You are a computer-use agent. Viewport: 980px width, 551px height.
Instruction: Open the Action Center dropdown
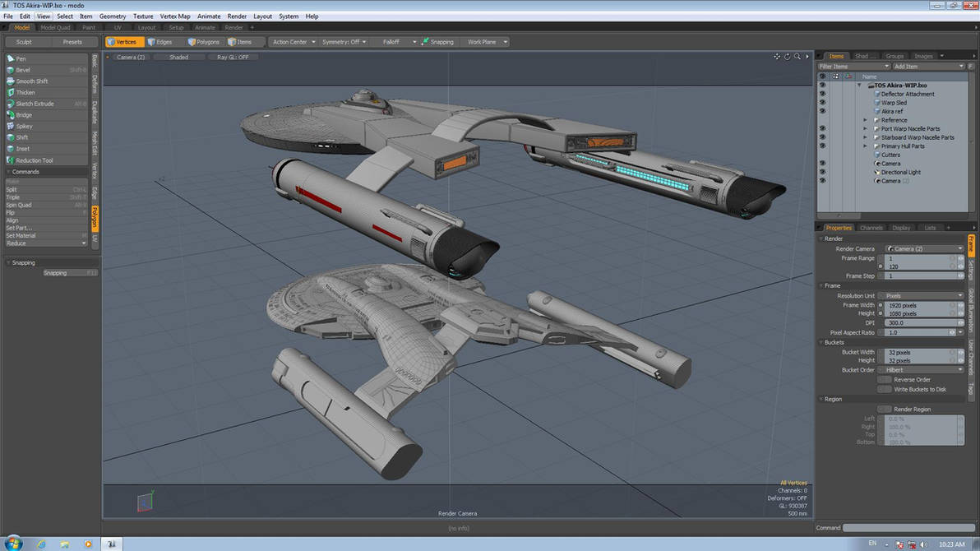click(x=294, y=42)
